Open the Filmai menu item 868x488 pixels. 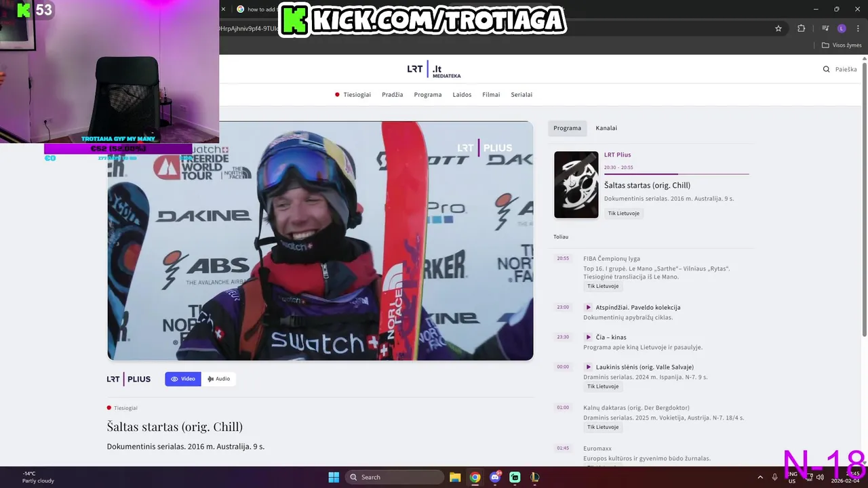point(491,95)
